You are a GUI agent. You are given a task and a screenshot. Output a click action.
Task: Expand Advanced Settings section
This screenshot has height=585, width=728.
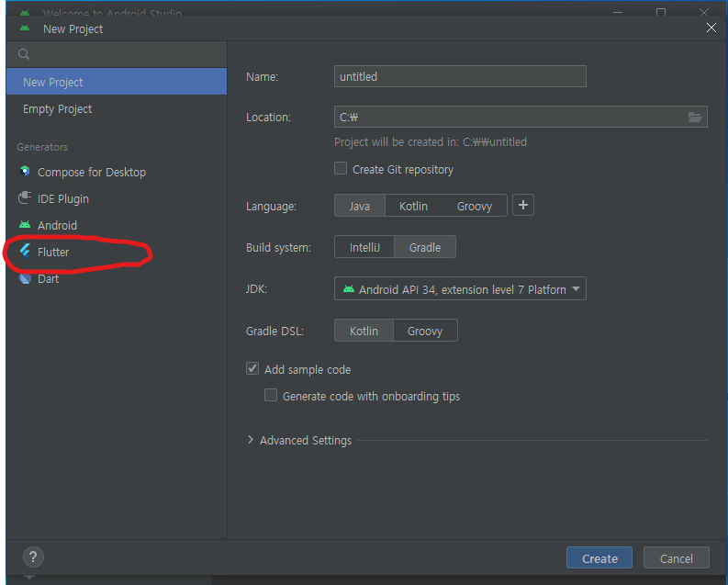click(251, 440)
